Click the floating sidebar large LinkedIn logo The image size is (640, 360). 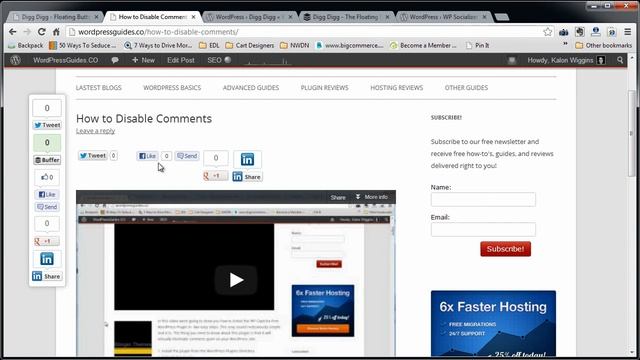tap(47, 259)
